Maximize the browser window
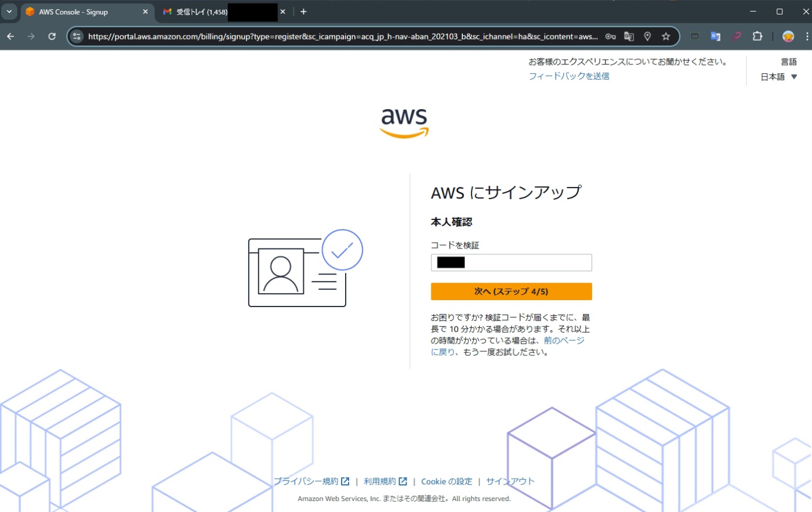This screenshot has height=512, width=812. (780, 12)
